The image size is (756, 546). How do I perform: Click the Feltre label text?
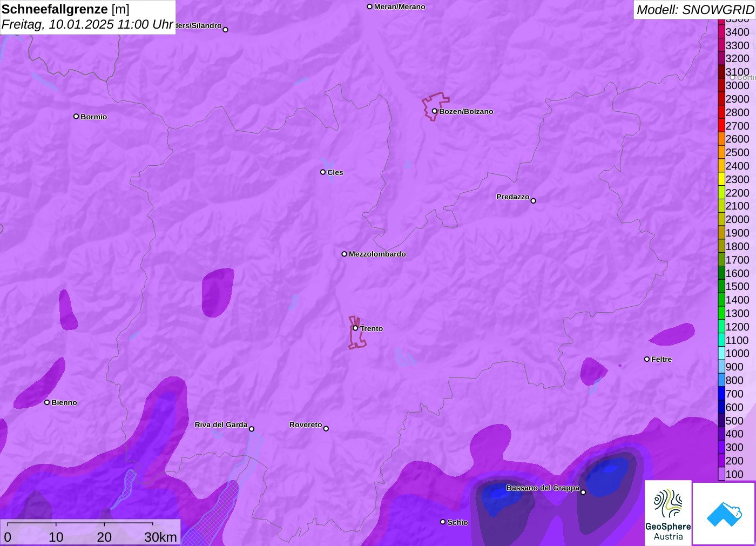click(661, 359)
